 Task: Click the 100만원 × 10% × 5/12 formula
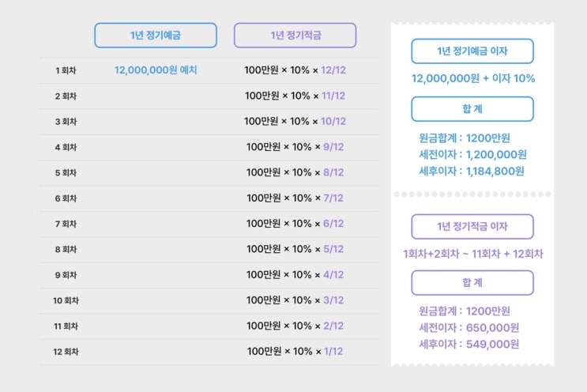click(295, 249)
